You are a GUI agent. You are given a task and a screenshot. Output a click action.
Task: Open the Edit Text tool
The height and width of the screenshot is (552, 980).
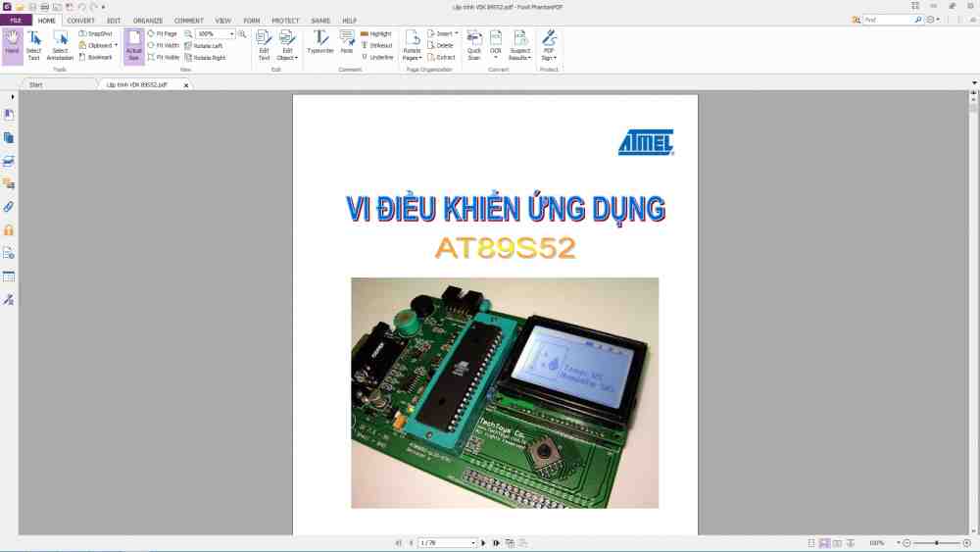(264, 46)
